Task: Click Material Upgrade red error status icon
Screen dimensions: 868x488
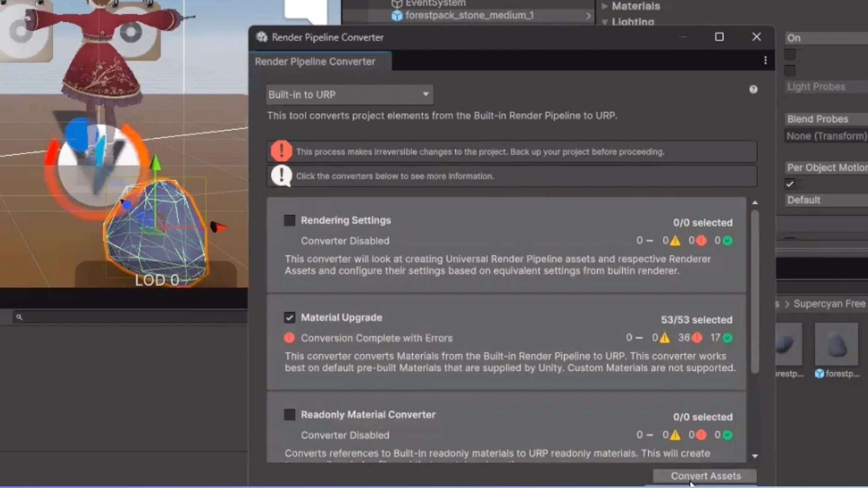Action: tap(289, 338)
